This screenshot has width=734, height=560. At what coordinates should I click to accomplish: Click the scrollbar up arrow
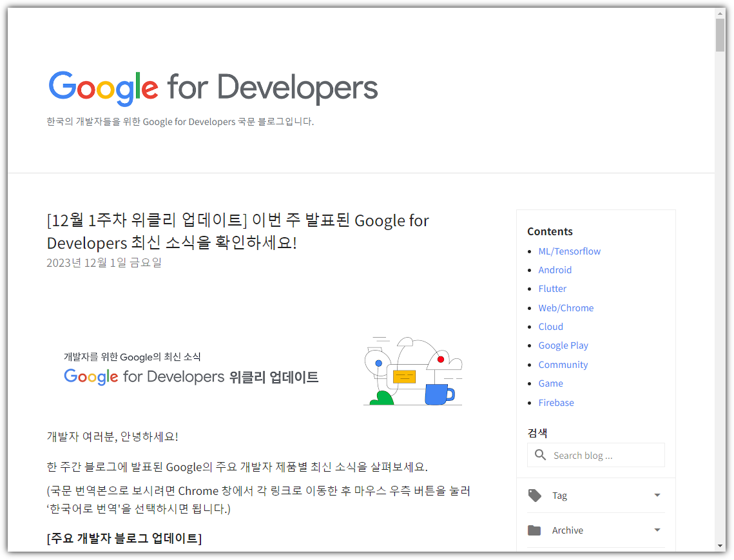pos(720,14)
